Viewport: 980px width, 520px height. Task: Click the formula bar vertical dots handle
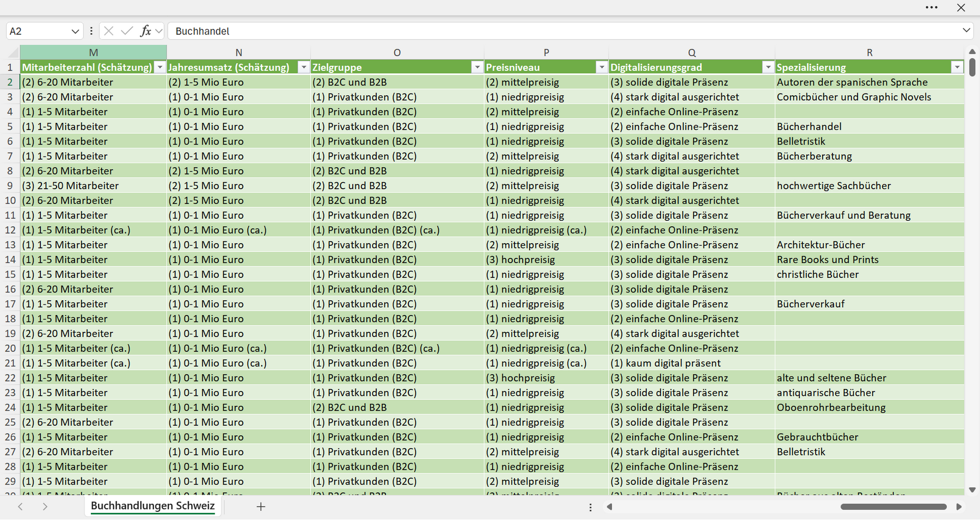[91, 31]
